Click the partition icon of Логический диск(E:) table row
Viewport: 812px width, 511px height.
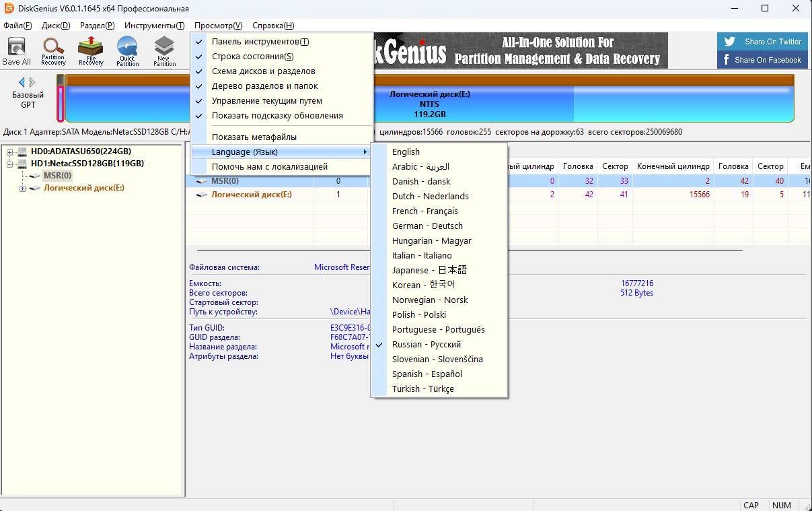[202, 195]
